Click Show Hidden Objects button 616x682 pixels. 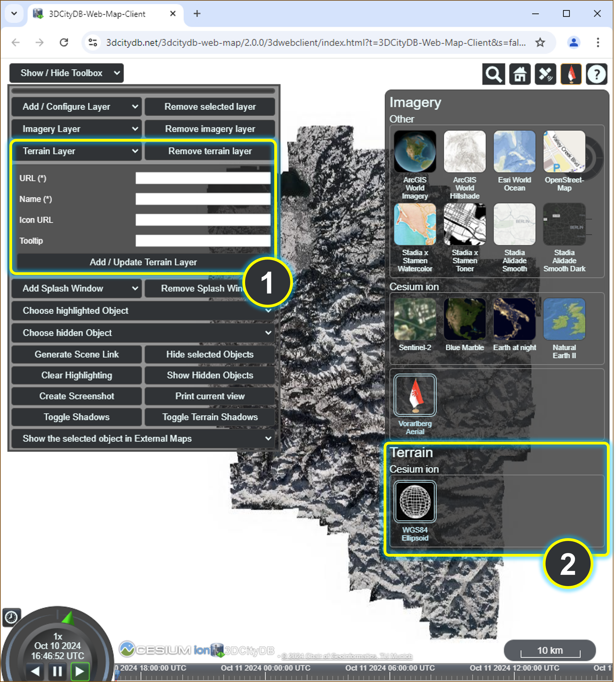pos(210,375)
